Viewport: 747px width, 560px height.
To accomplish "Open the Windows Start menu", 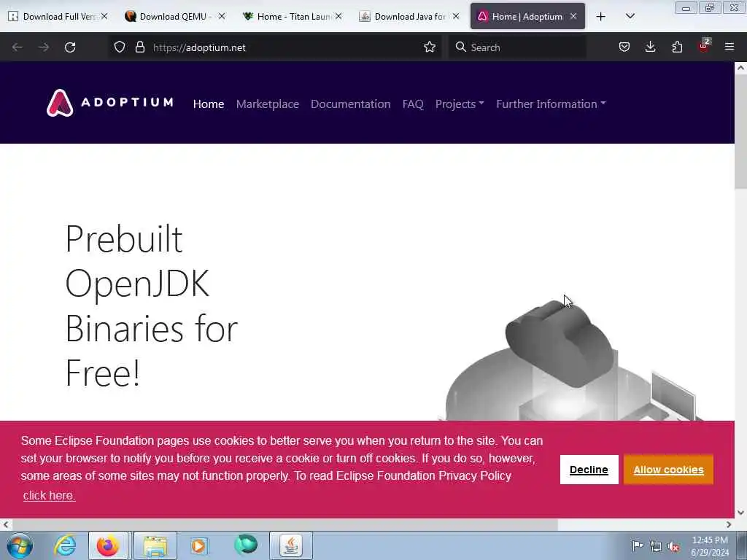I will point(20,545).
